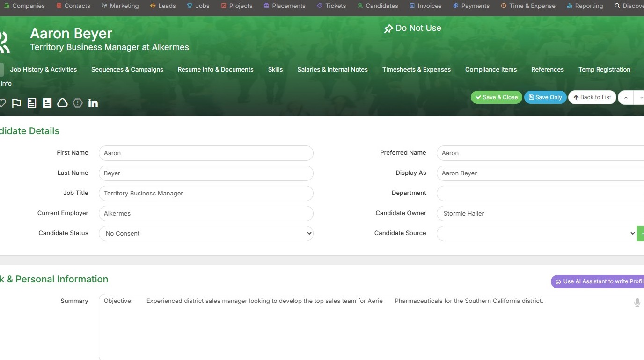Open the Marketing module
The height and width of the screenshot is (360, 644).
pos(120,6)
